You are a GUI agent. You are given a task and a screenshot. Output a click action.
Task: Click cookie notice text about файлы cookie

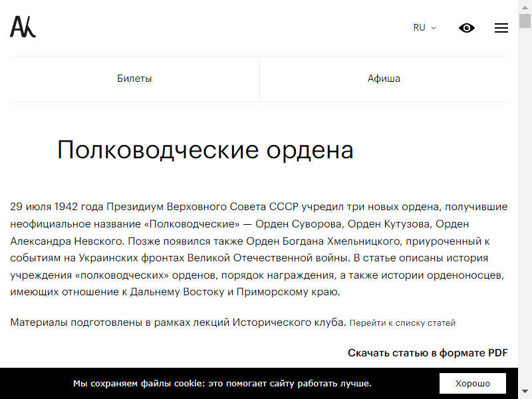[x=222, y=384]
